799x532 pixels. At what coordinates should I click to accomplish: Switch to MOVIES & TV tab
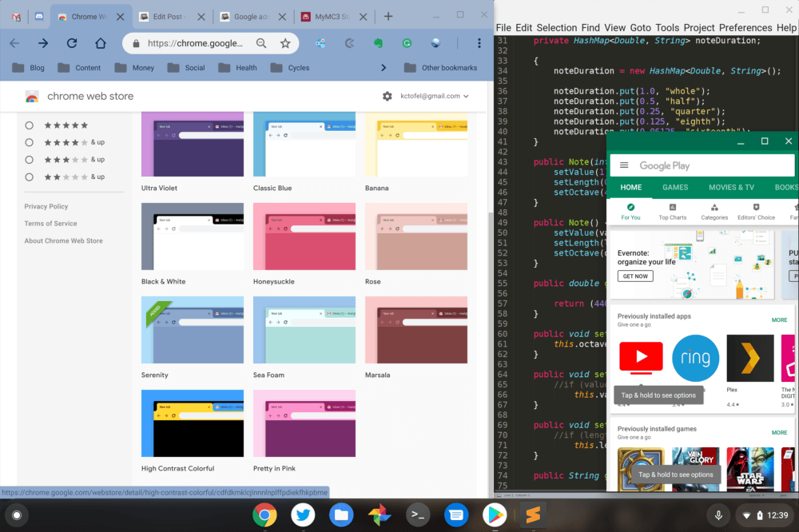pyautogui.click(x=731, y=188)
